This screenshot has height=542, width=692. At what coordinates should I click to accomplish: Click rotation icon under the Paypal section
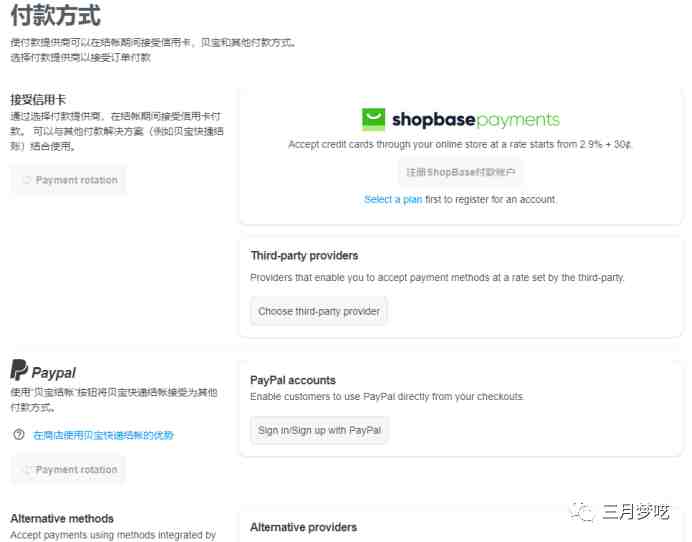pos(26,470)
